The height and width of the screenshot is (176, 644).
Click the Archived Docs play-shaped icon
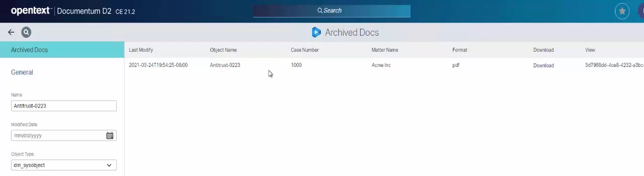tap(316, 32)
